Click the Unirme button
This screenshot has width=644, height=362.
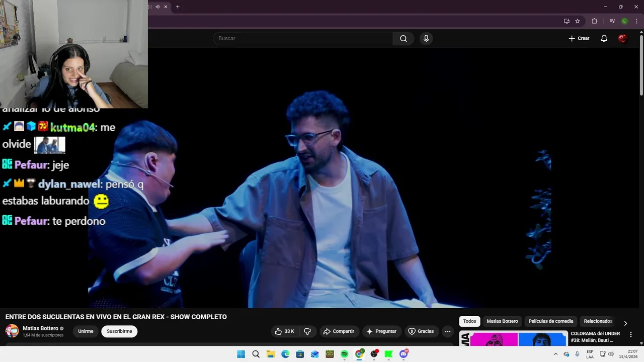coord(86,331)
